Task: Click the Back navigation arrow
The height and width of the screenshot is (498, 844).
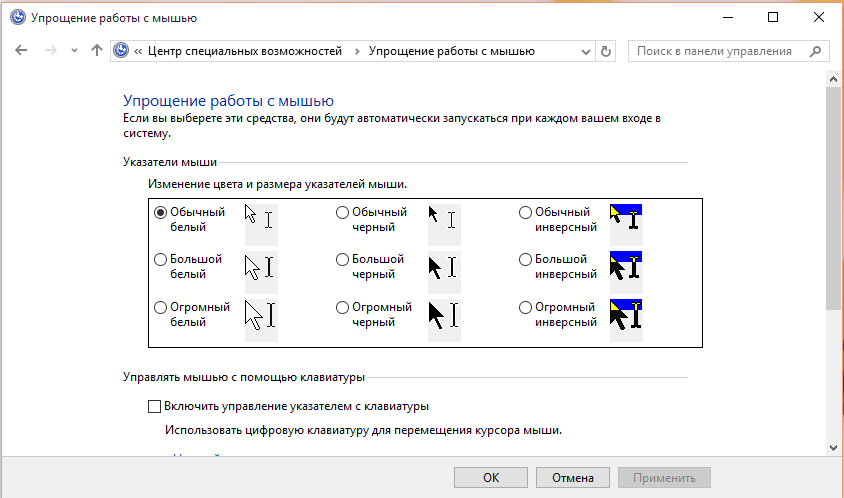Action: pyautogui.click(x=21, y=51)
